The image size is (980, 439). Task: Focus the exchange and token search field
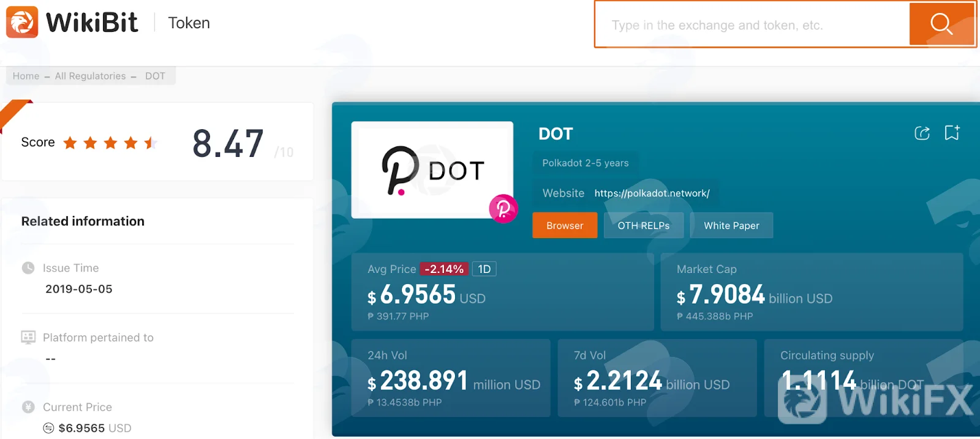tap(753, 24)
